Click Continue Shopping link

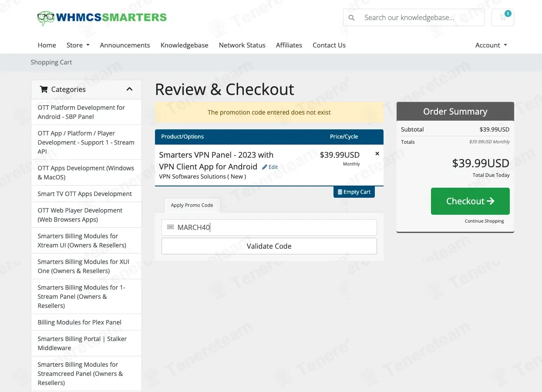(x=484, y=221)
